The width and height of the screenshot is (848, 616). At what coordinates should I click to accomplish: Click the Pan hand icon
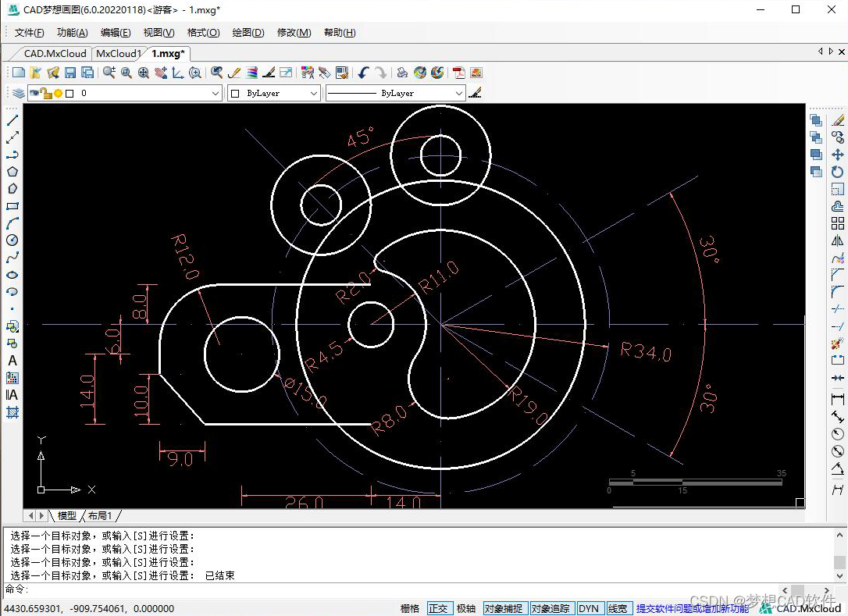(x=161, y=73)
